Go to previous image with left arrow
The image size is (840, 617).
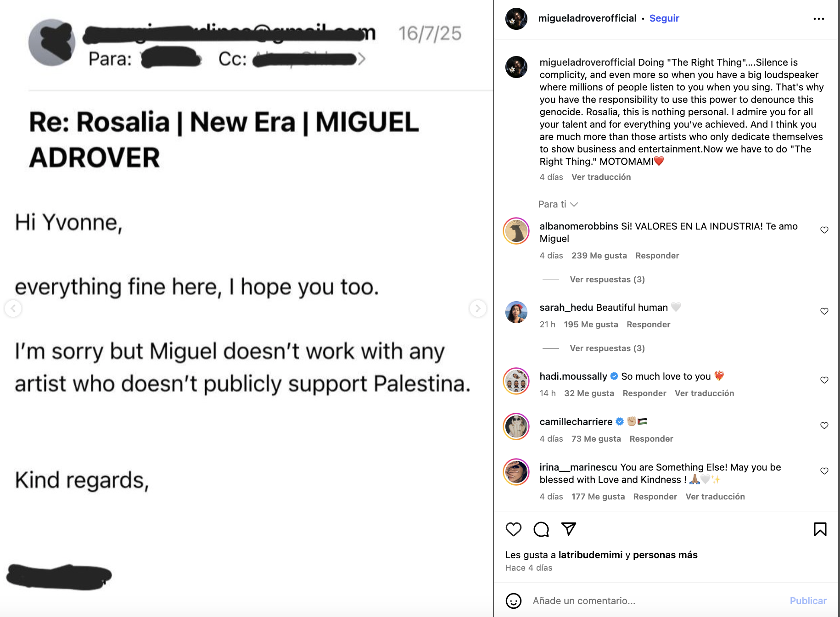tap(13, 309)
